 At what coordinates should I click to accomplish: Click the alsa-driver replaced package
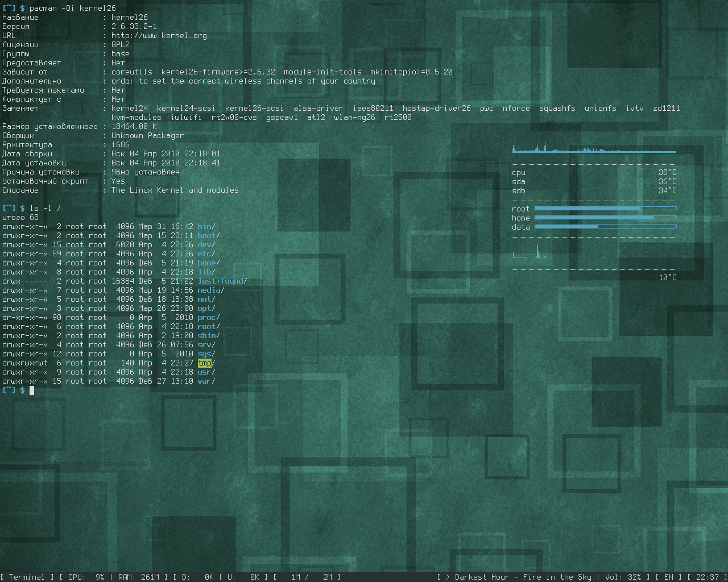(318, 108)
